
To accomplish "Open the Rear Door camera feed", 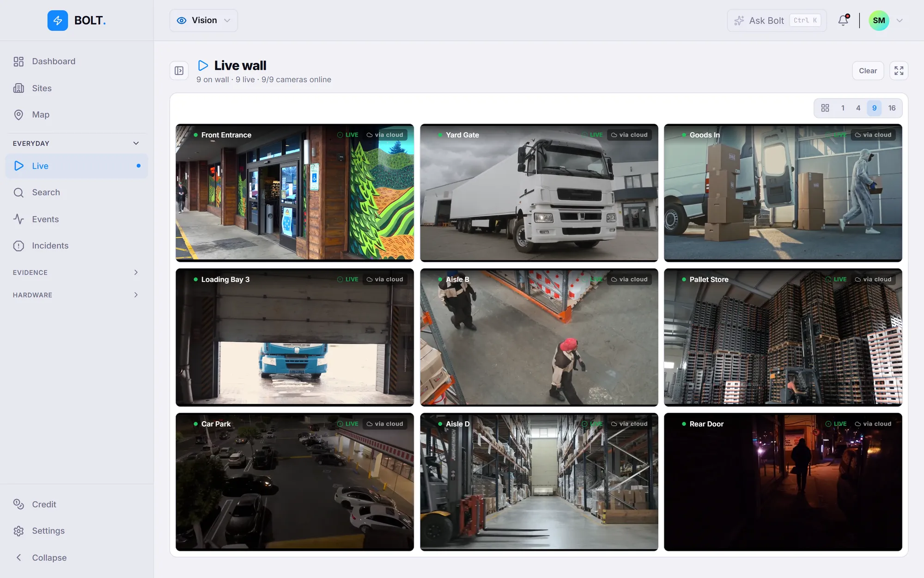I will point(783,482).
